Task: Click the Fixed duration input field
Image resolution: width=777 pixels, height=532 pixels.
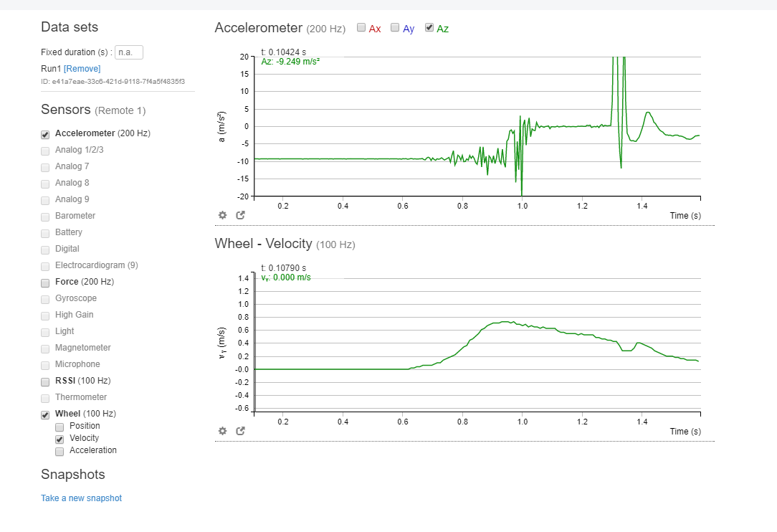Action: click(129, 52)
